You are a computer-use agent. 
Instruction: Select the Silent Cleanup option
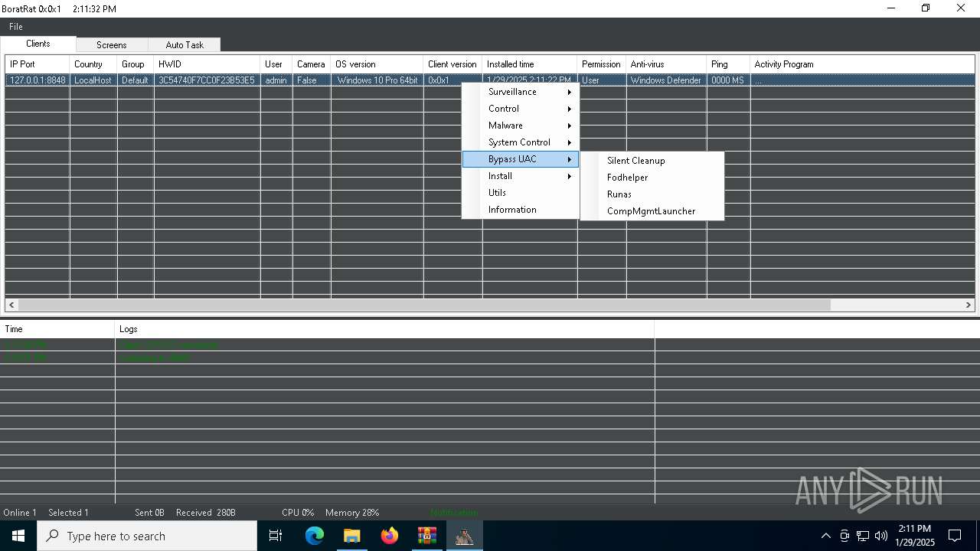pyautogui.click(x=652, y=161)
